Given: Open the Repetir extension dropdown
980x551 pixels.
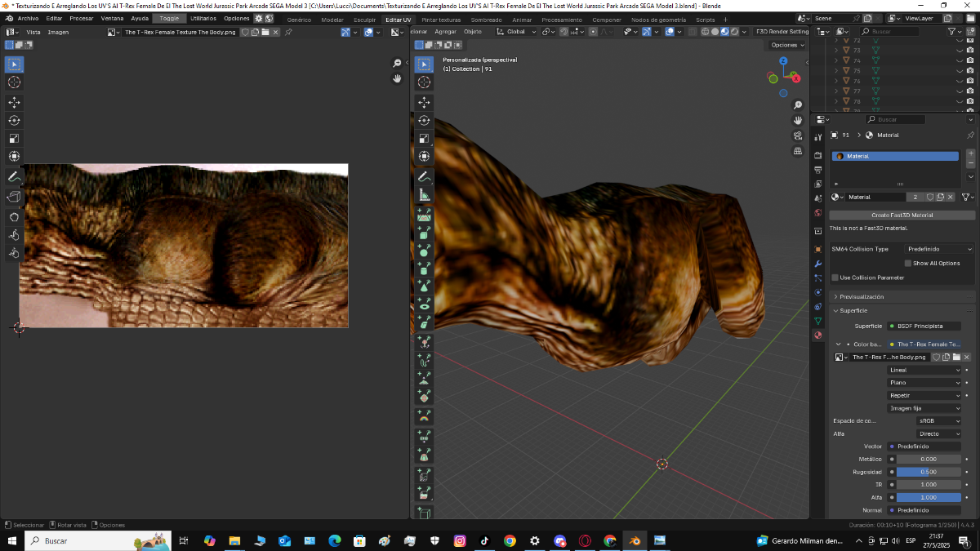Looking at the screenshot, I should (924, 395).
